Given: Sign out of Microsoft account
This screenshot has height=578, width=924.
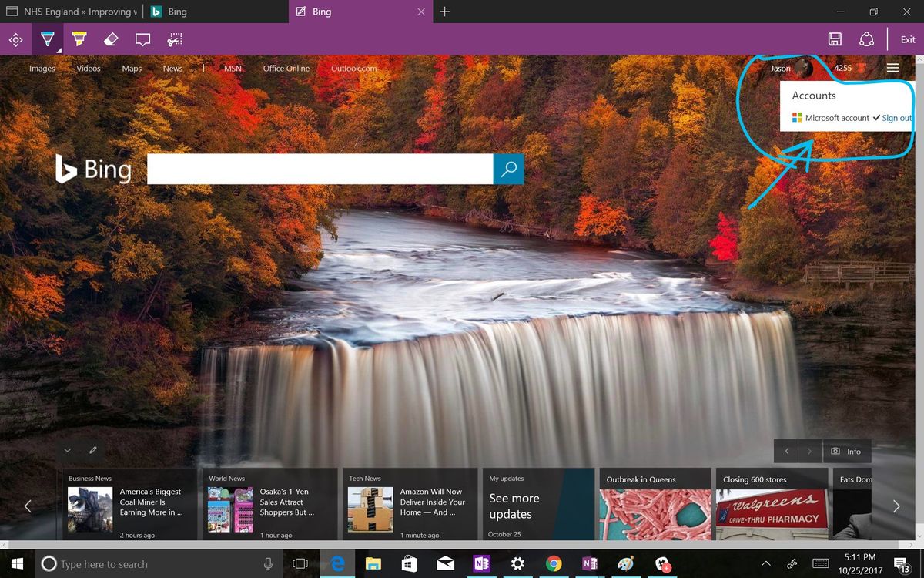Looking at the screenshot, I should point(896,118).
